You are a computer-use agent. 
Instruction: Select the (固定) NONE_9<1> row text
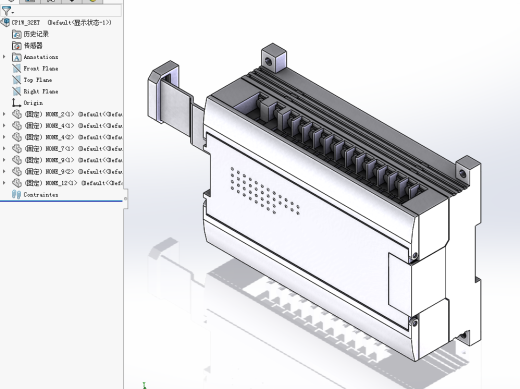[74, 160]
